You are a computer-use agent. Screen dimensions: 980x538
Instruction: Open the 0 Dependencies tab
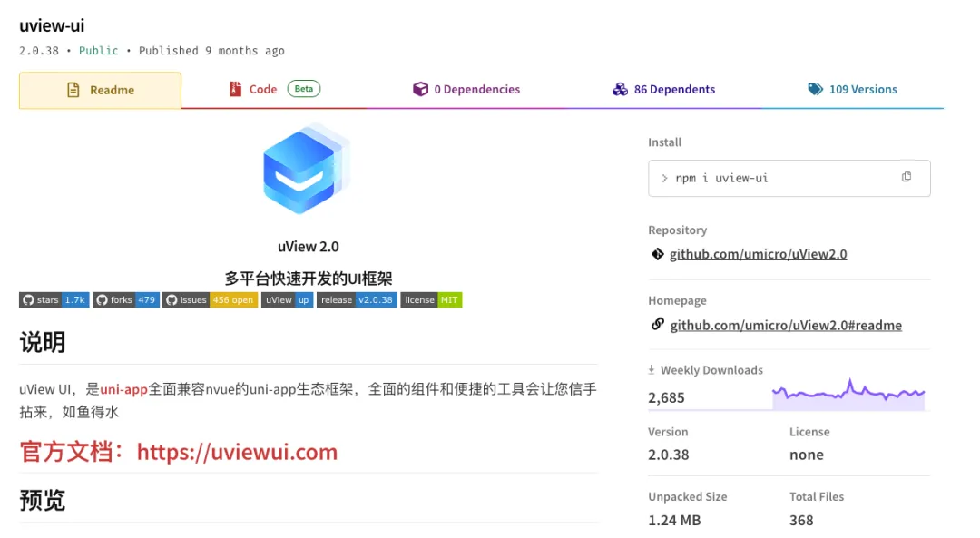[x=466, y=89]
